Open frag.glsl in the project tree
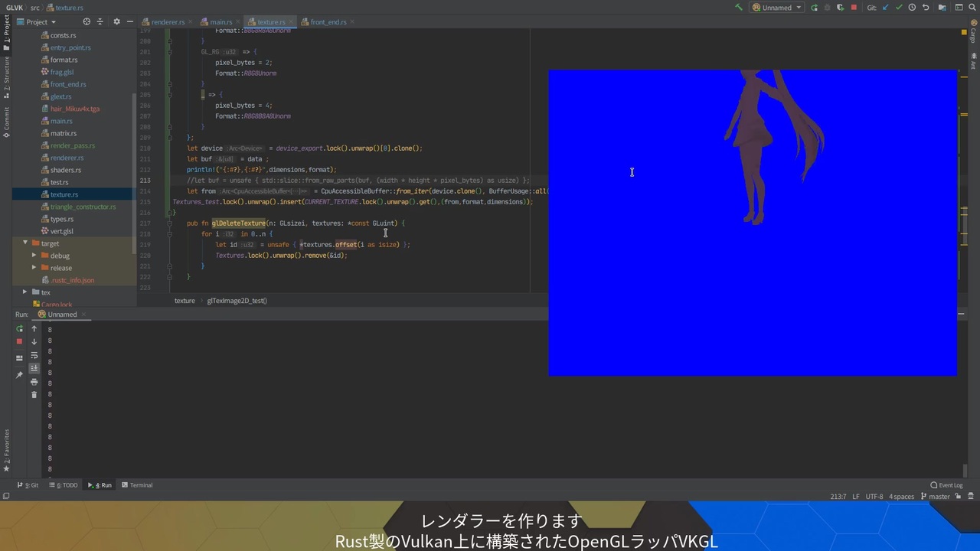The image size is (980, 551). [x=62, y=72]
